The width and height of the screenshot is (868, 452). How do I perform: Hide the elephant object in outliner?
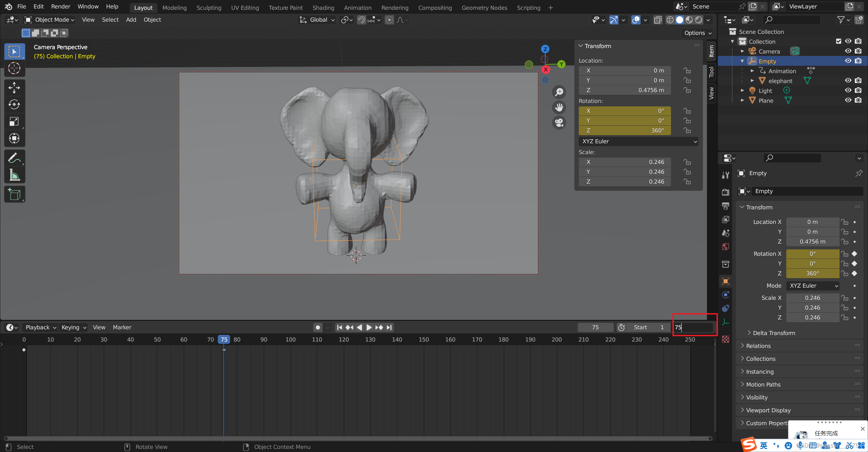point(848,81)
